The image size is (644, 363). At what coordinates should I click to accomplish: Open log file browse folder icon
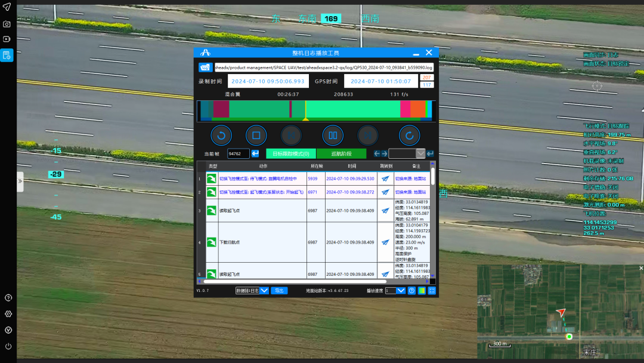pos(205,67)
